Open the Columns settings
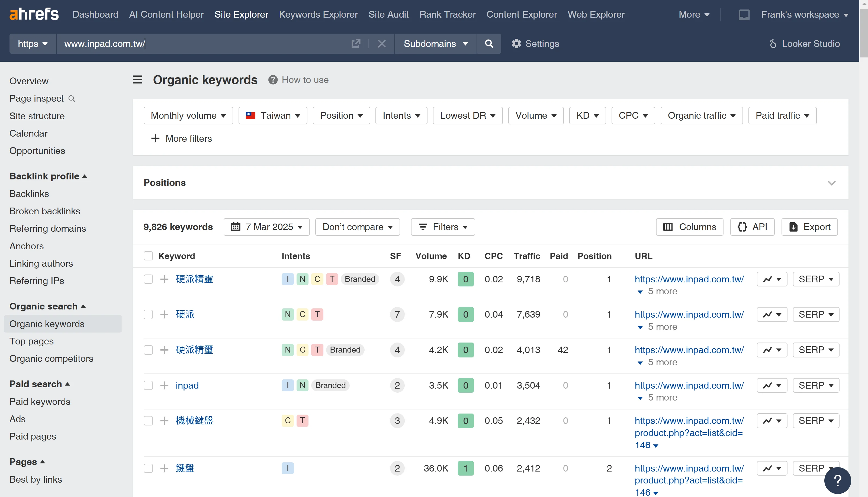 coord(689,227)
